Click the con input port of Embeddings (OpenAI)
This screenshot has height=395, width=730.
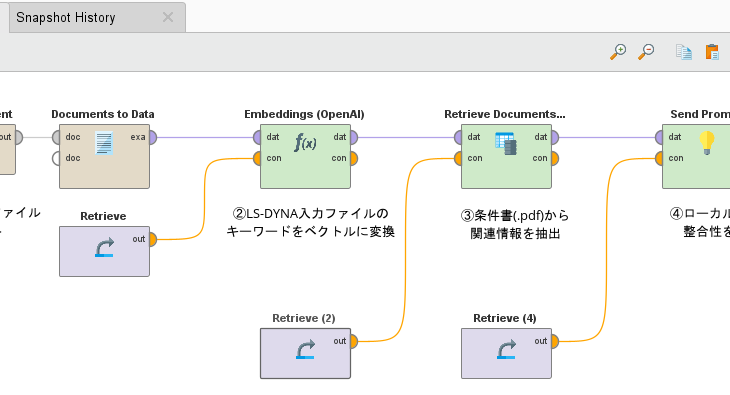point(257,158)
